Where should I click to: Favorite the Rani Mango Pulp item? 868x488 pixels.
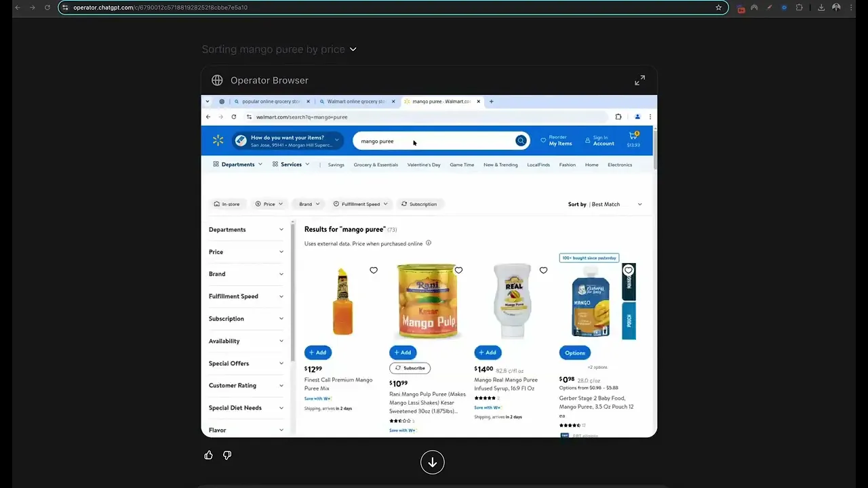click(458, 270)
